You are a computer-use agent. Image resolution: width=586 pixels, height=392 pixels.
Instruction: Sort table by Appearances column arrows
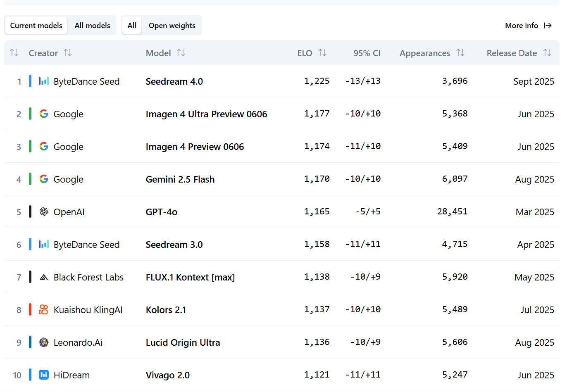pyautogui.click(x=460, y=52)
